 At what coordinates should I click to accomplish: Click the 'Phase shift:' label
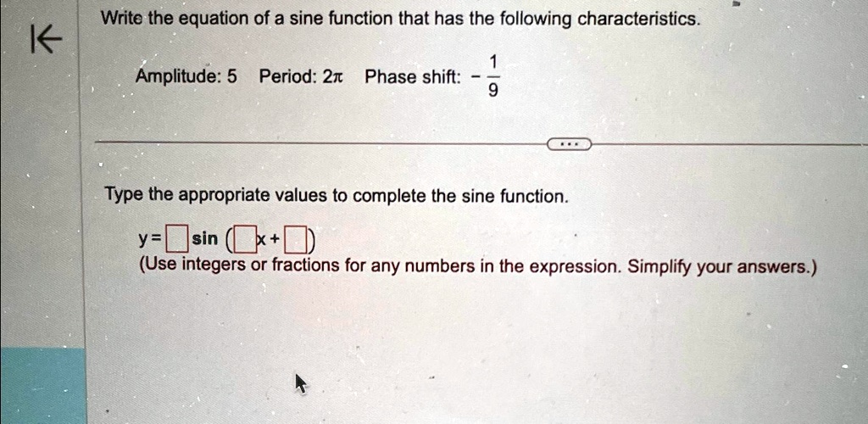[413, 77]
